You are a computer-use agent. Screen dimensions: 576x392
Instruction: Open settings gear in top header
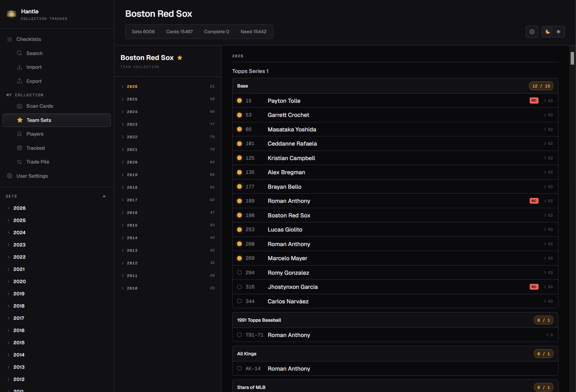pos(532,32)
